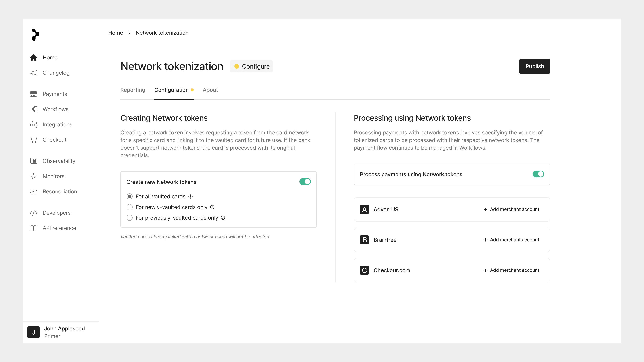644x362 pixels.
Task: Add merchant account for Adyen US
Action: click(x=511, y=209)
